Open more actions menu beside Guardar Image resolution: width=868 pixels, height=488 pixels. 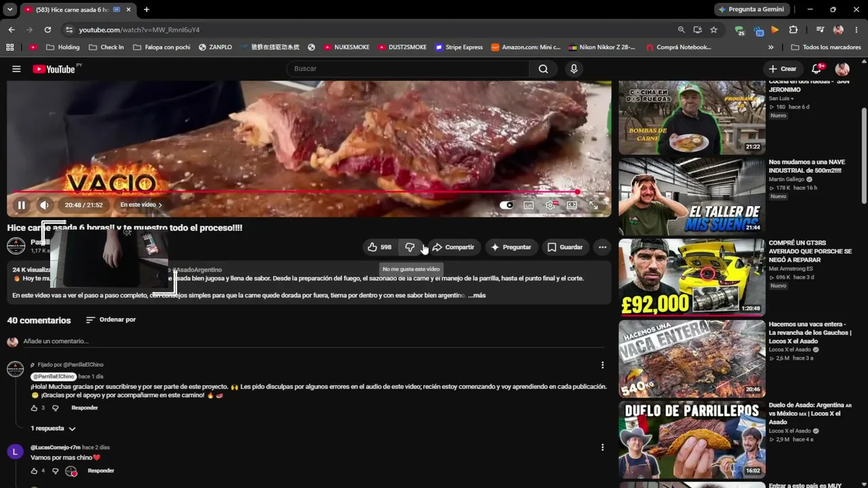(602, 247)
